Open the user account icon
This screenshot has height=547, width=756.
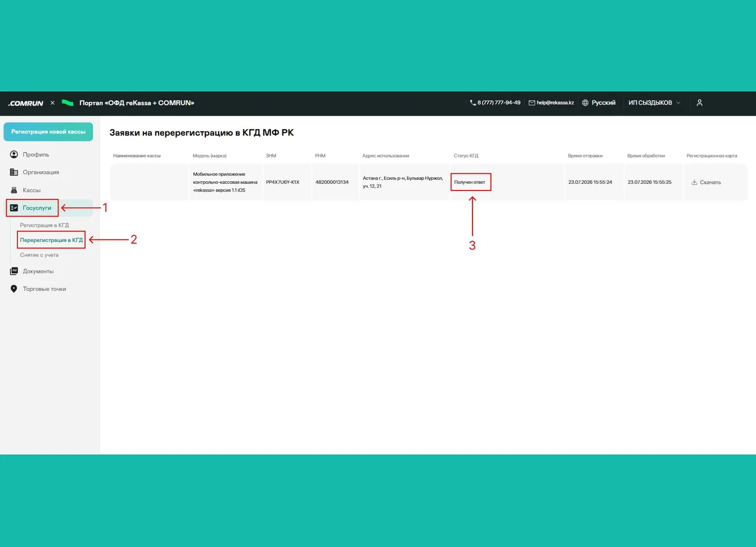699,103
